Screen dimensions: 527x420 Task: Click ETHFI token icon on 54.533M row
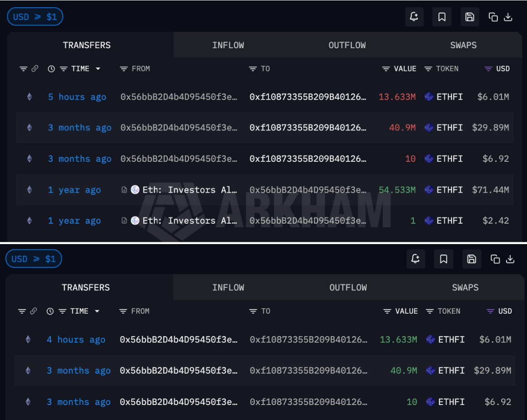(428, 190)
